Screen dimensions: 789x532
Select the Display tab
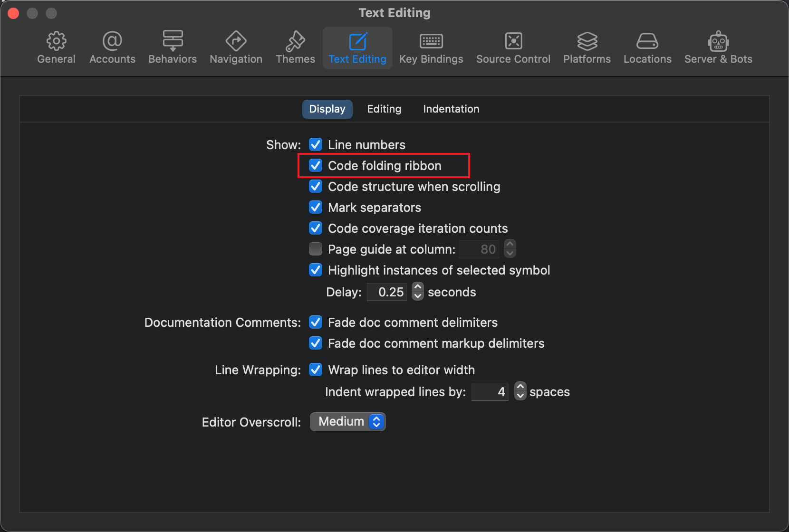tap(327, 109)
